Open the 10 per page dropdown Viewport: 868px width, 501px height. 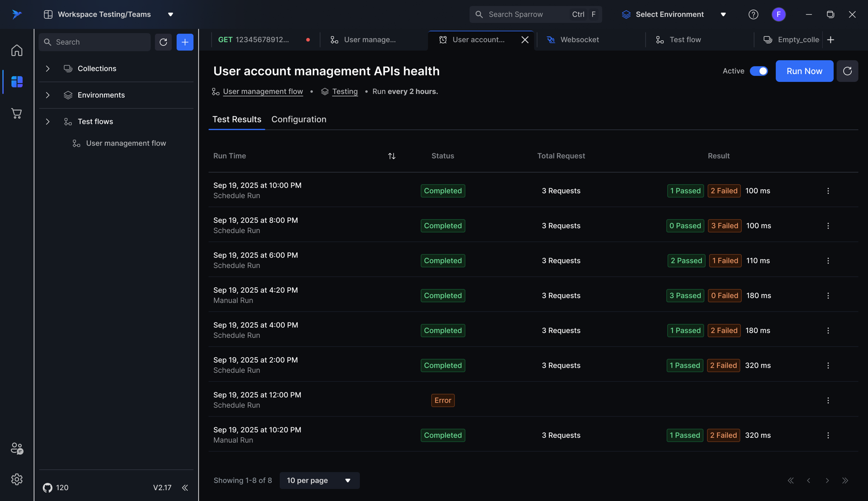coord(319,480)
